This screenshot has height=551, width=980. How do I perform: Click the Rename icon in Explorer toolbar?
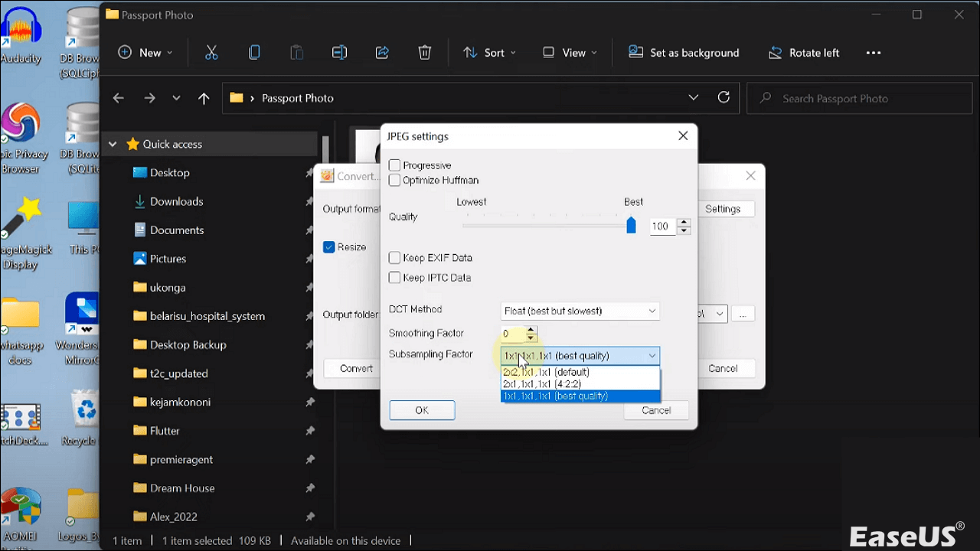click(x=339, y=53)
